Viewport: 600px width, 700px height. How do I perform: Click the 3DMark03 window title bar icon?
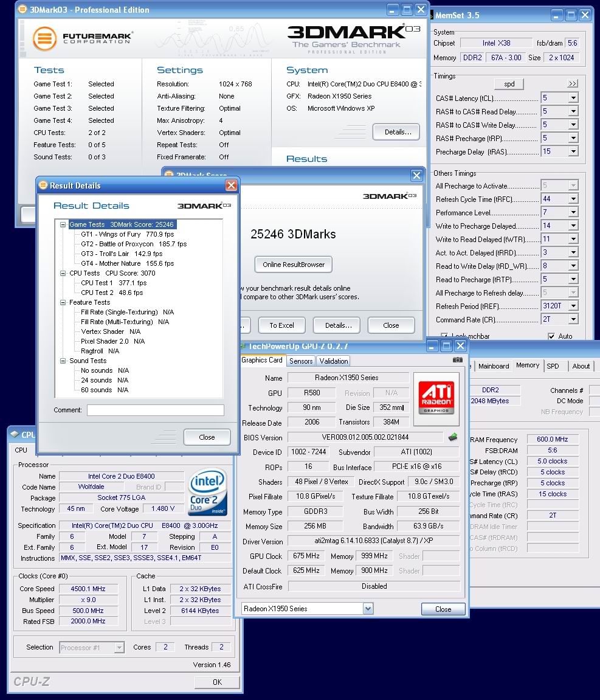(x=22, y=9)
